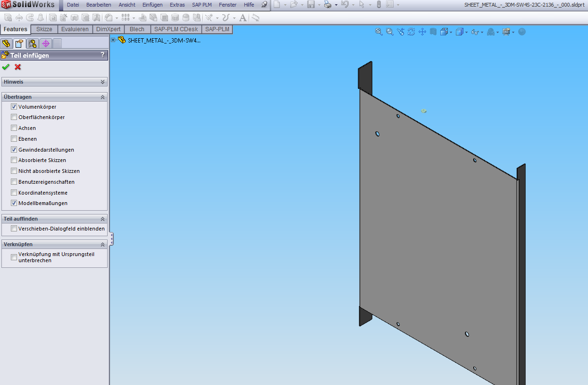Viewport: 588px width, 385px height.
Task: Open the display style dropdown arrow
Action: tap(466, 32)
